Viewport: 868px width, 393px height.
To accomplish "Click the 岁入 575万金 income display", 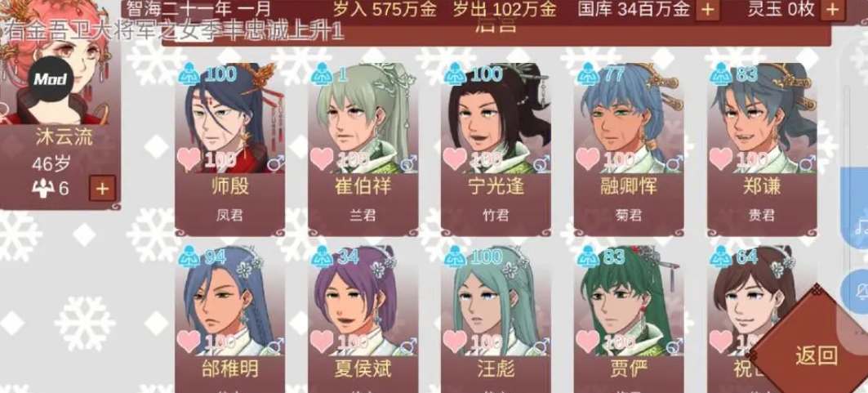I will click(x=385, y=9).
